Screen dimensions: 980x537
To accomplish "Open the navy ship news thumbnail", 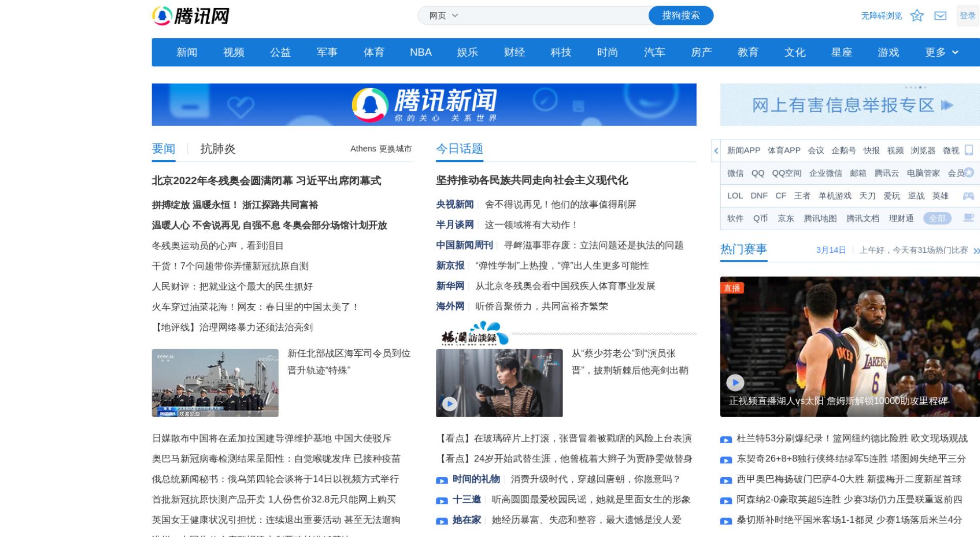I will pyautogui.click(x=215, y=383).
